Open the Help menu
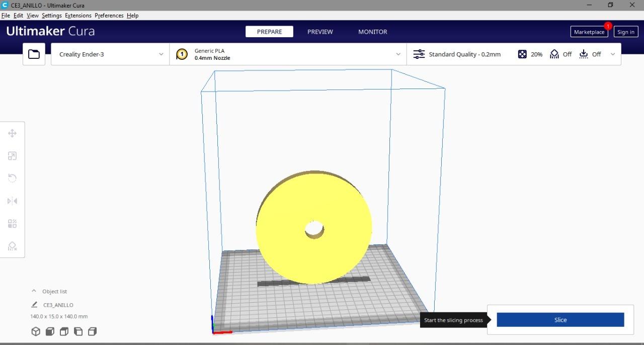This screenshot has height=345, width=644. click(x=132, y=16)
